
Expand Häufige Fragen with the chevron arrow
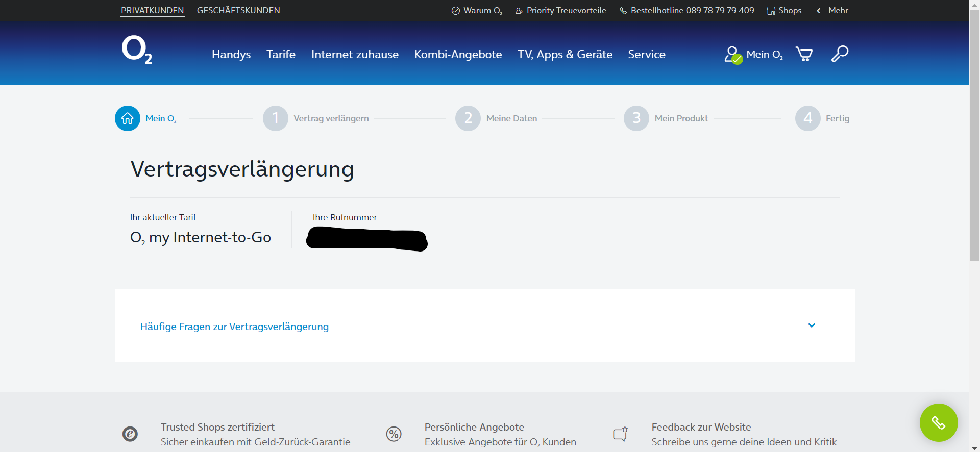pyautogui.click(x=812, y=325)
